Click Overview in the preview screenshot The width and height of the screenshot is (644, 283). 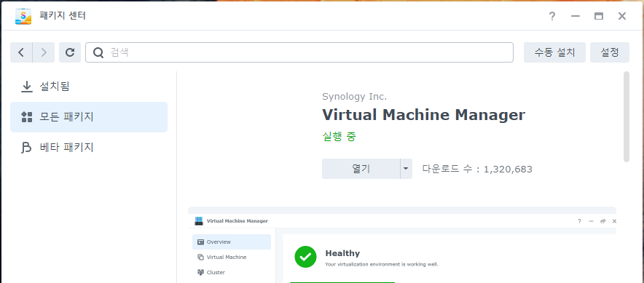[x=232, y=242]
